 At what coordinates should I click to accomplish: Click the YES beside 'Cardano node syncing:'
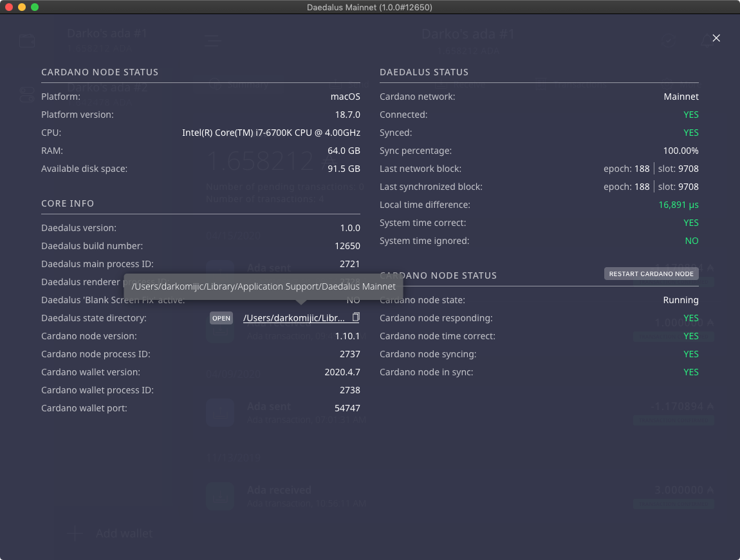coord(691,354)
